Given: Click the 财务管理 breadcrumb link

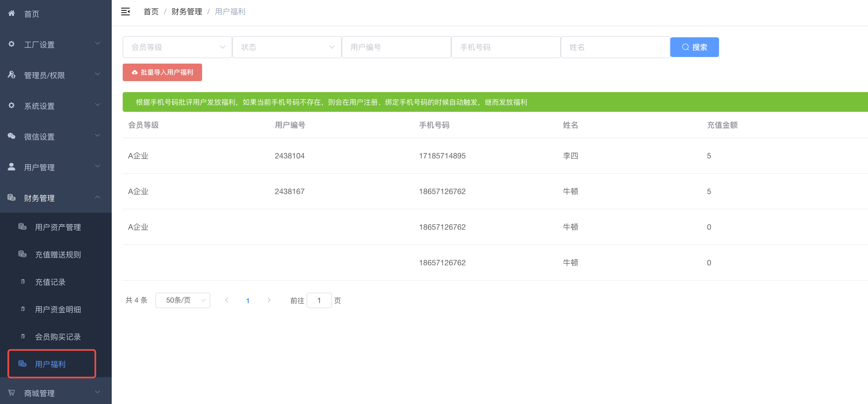Looking at the screenshot, I should (187, 12).
